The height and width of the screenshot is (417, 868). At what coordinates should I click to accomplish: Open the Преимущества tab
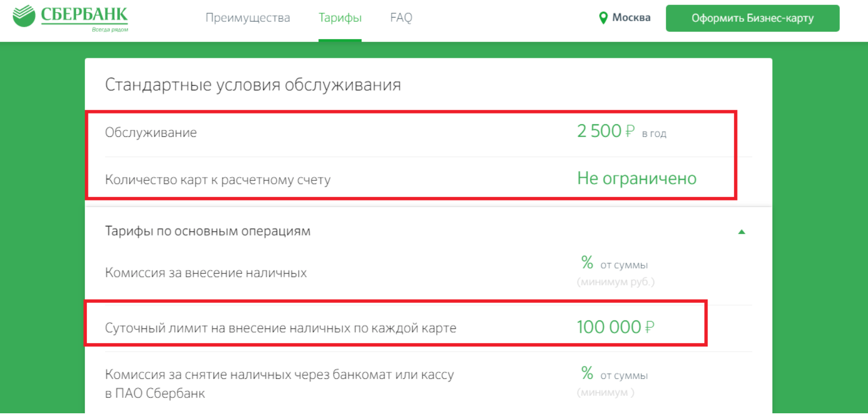[247, 18]
